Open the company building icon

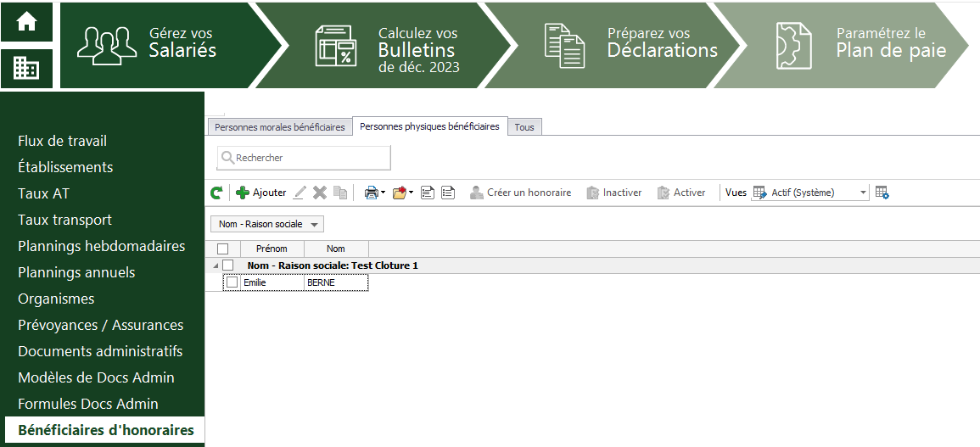click(x=26, y=68)
